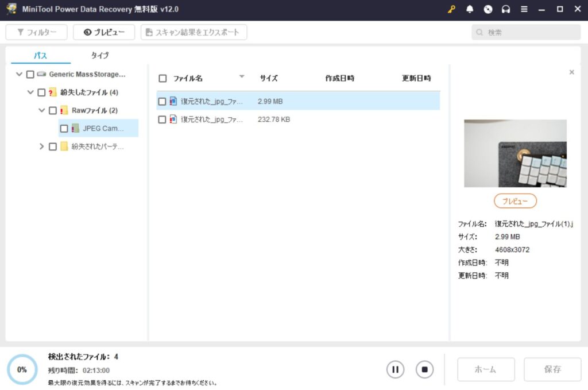Check the 紛失されたパーティション checkbox
Viewport: 588px width, 390px height.
coord(53,146)
